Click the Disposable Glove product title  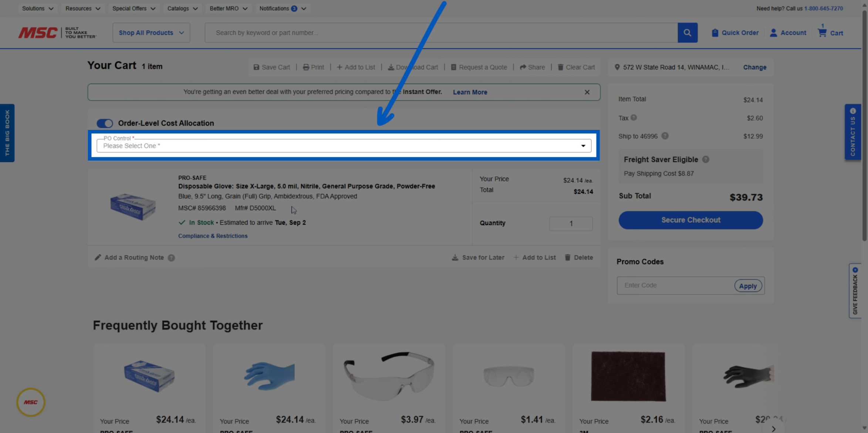tap(306, 186)
